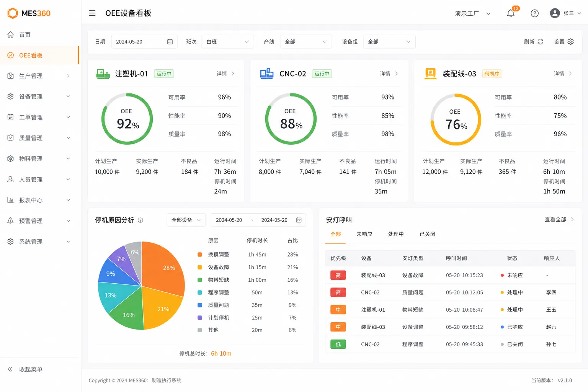Click the orange 换模调整 legend swatch
Viewport: 588px width, 392px height.
pos(200,255)
